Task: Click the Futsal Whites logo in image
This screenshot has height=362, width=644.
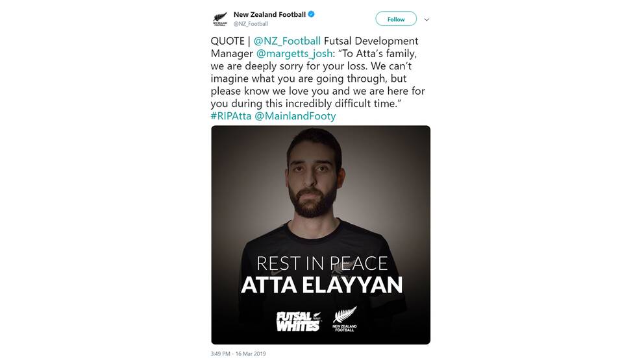Action: point(299,321)
